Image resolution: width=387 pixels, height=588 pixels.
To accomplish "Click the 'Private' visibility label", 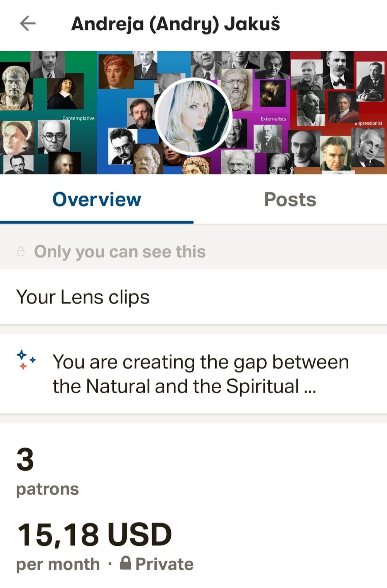I will tap(164, 564).
